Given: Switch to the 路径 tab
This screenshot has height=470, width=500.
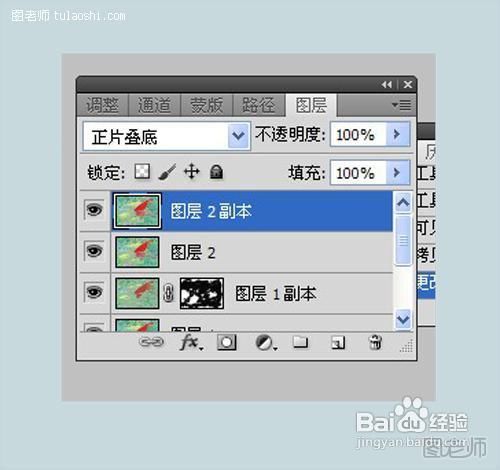Looking at the screenshot, I should point(259,105).
